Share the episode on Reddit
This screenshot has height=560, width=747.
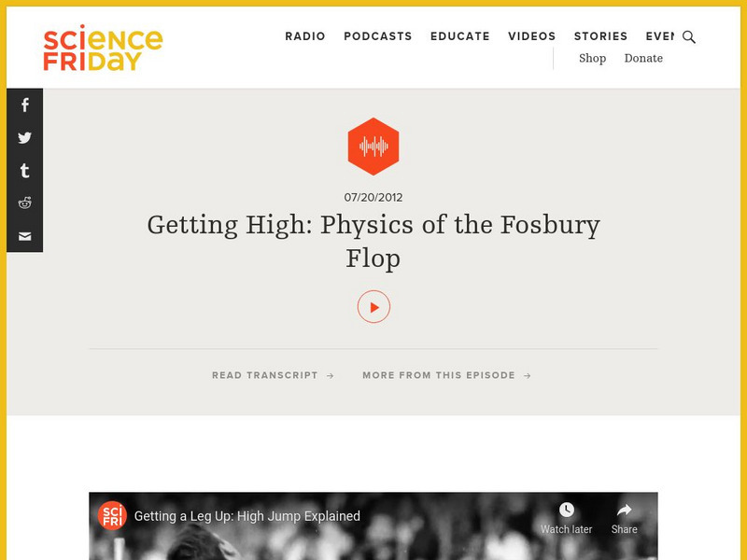click(23, 203)
